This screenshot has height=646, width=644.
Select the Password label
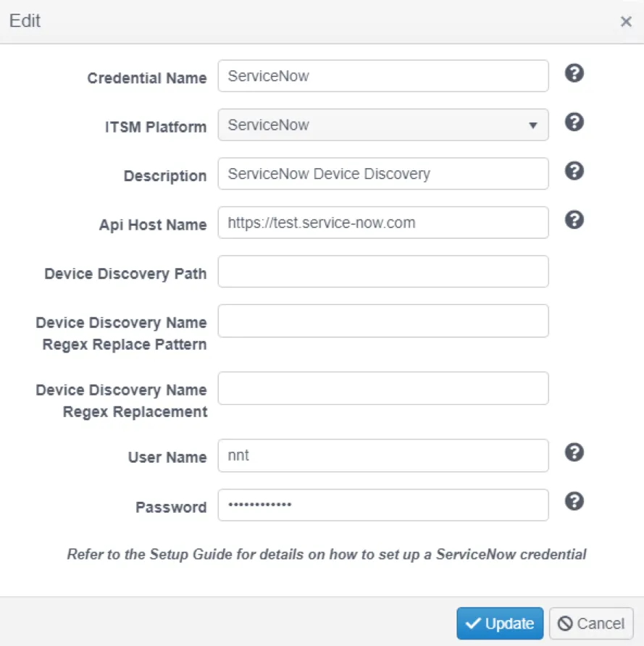pyautogui.click(x=171, y=507)
